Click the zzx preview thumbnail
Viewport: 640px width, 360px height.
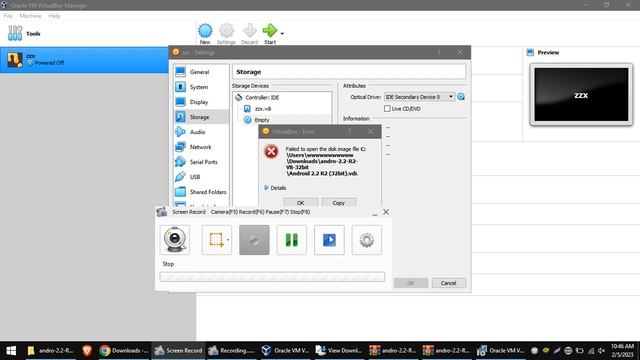(x=581, y=95)
